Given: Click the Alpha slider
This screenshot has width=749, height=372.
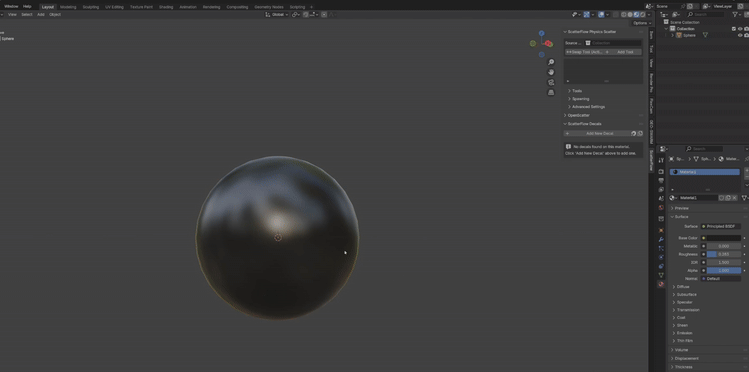Looking at the screenshot, I should 724,271.
